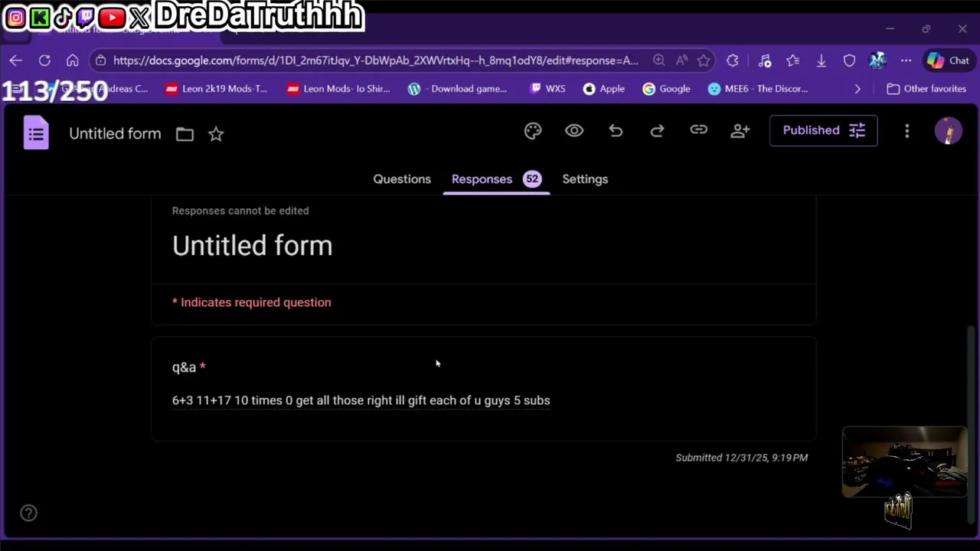Open the Leon Mods- lo Shir bookmark

[x=338, y=89]
